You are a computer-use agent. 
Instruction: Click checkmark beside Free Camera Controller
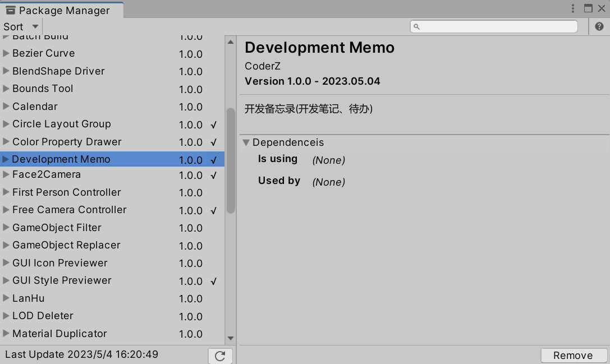pyautogui.click(x=214, y=211)
